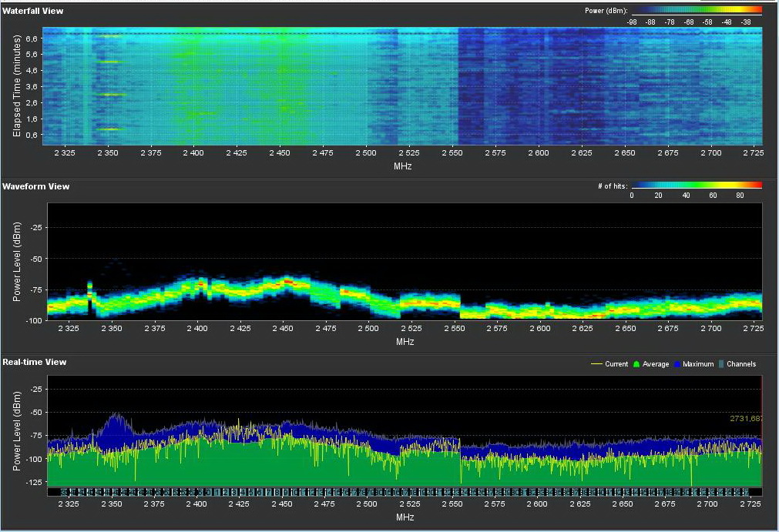Click the Power (dBm) color scale bar

(x=697, y=10)
